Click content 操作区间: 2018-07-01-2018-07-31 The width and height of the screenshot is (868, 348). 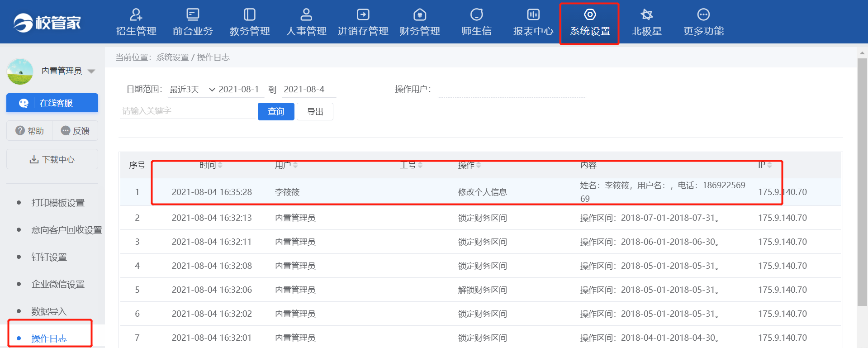(x=650, y=218)
